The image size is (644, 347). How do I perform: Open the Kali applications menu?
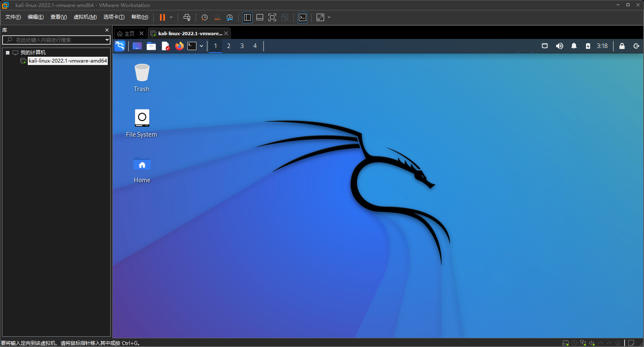[120, 46]
